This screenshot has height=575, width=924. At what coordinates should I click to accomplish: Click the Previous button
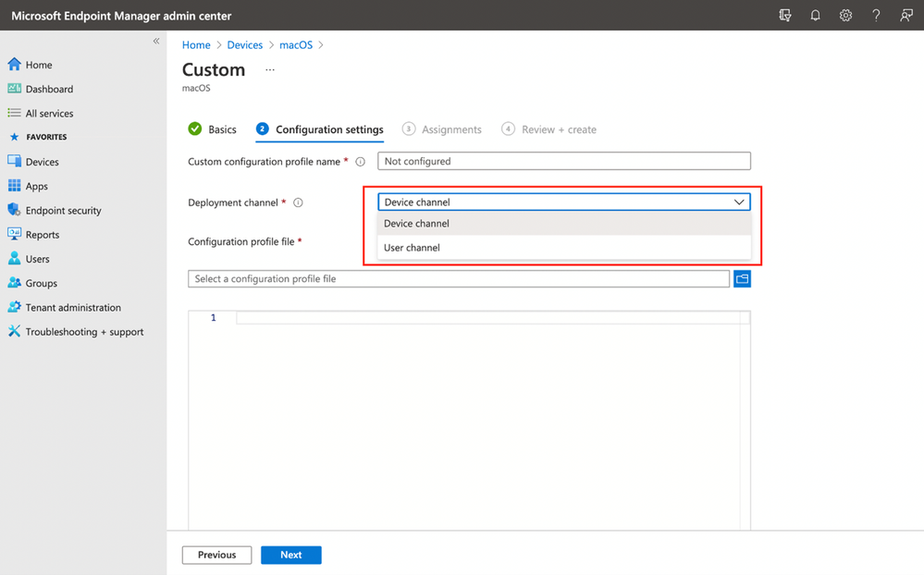pos(216,555)
